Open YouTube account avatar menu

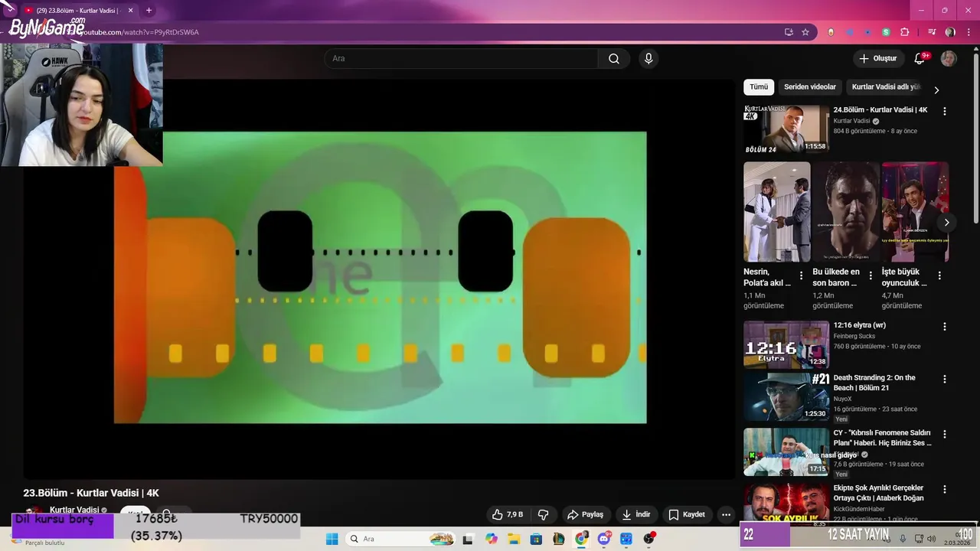click(x=949, y=59)
